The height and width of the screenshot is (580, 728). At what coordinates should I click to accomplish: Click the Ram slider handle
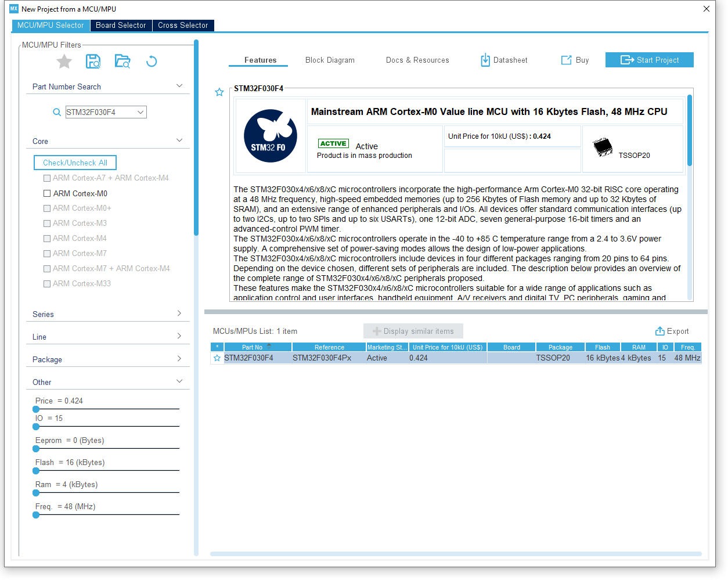[36, 493]
